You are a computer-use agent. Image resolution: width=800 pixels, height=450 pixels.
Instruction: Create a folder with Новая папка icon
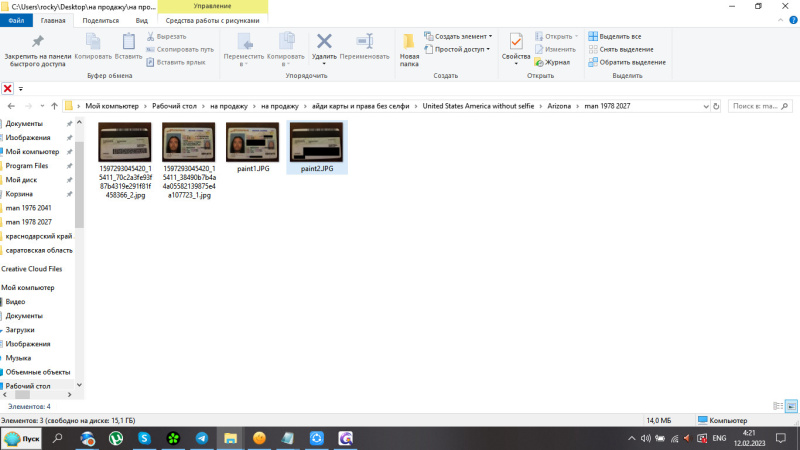(x=409, y=42)
